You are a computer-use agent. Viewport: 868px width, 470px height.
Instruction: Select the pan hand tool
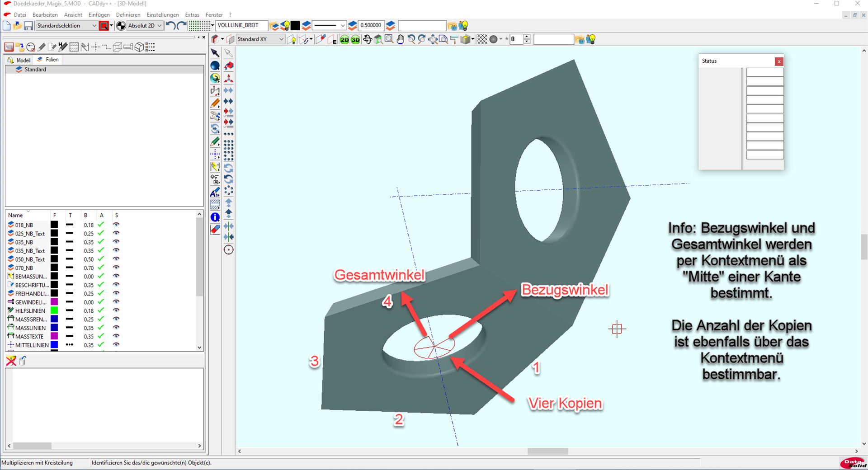(400, 40)
